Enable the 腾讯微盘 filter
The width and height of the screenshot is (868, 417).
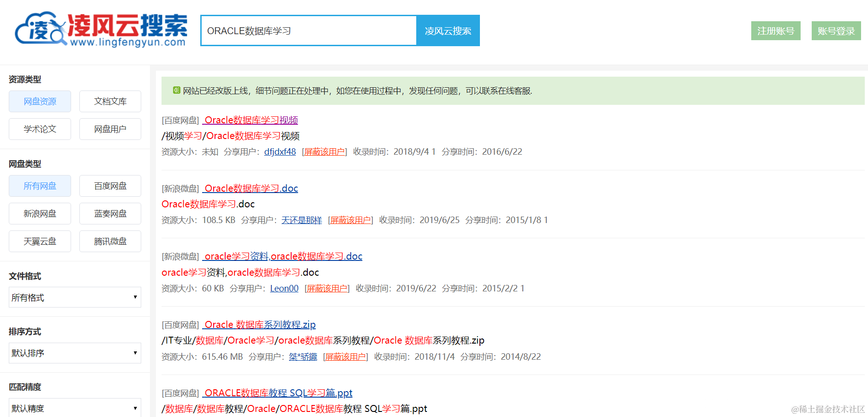click(110, 241)
